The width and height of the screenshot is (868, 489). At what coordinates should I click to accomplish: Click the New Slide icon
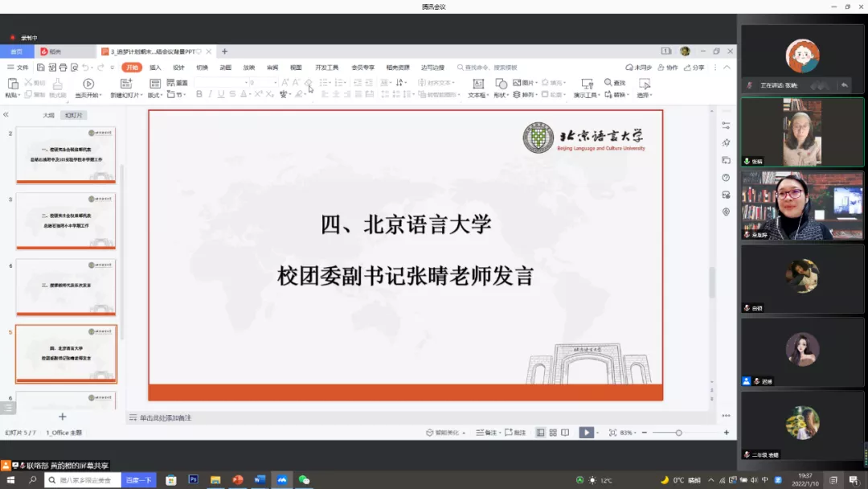click(x=126, y=84)
